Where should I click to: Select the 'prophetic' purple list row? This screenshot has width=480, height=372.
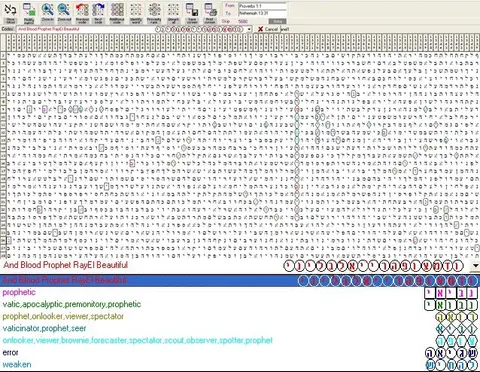pos(240,292)
